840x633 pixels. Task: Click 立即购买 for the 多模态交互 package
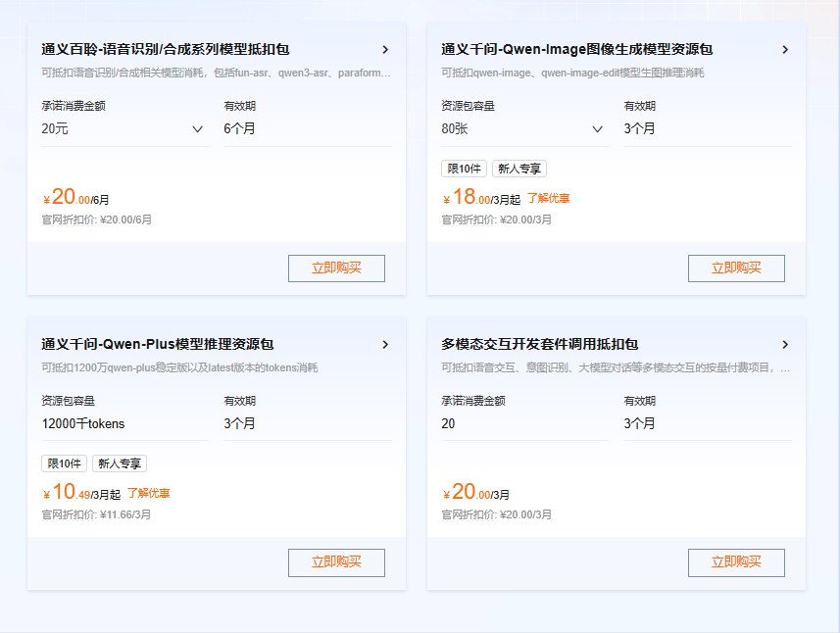click(736, 562)
